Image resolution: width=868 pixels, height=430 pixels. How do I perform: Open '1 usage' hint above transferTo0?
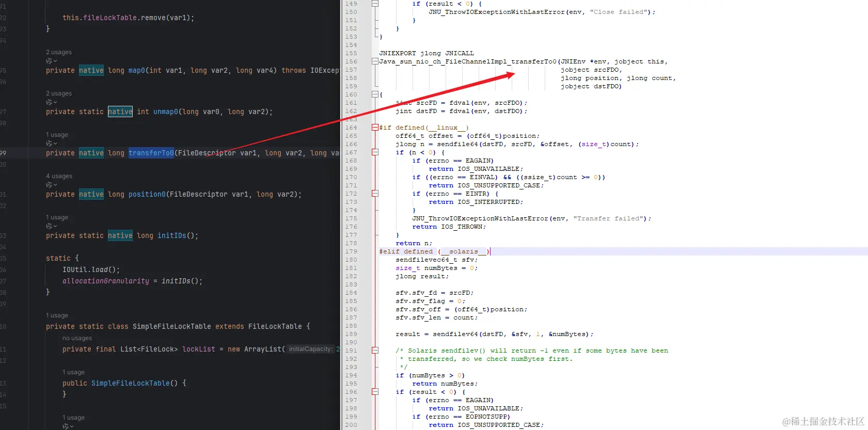point(57,135)
